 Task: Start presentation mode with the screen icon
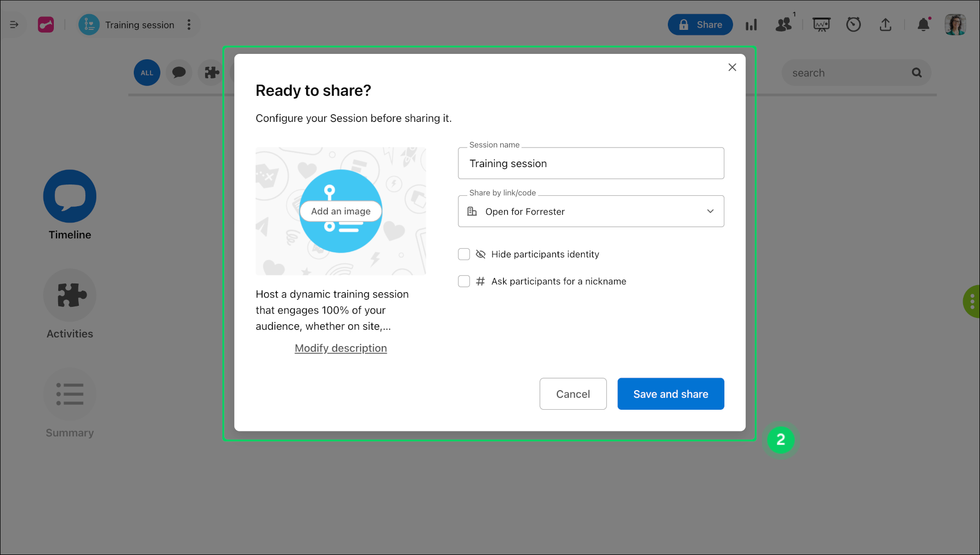tap(821, 24)
